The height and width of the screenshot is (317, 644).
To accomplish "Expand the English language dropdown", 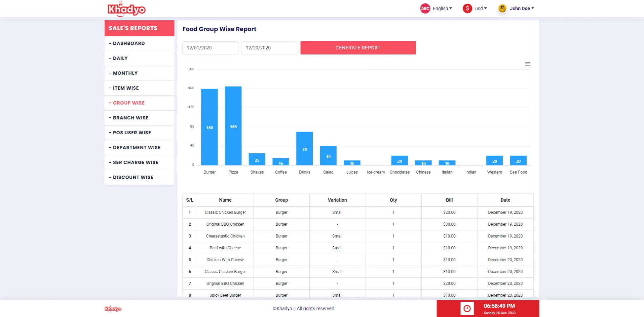I will (x=442, y=8).
